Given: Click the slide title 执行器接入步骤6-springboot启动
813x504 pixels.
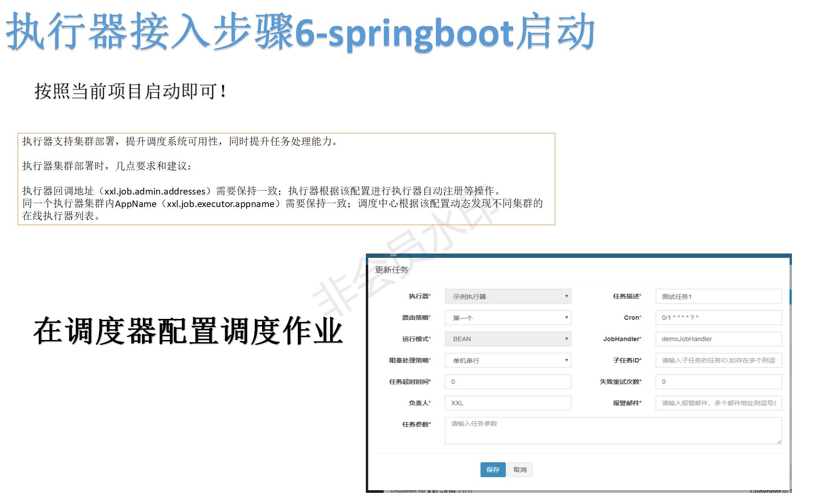Looking at the screenshot, I should (x=300, y=31).
